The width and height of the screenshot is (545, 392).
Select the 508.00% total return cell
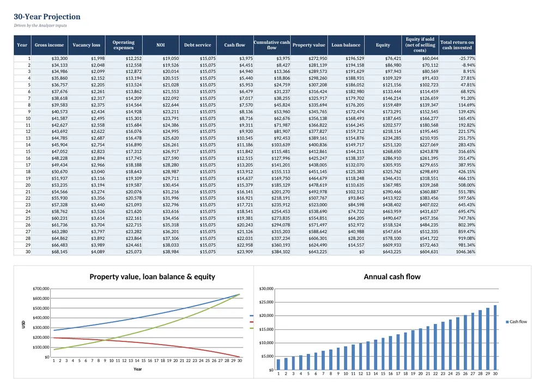coord(457,185)
